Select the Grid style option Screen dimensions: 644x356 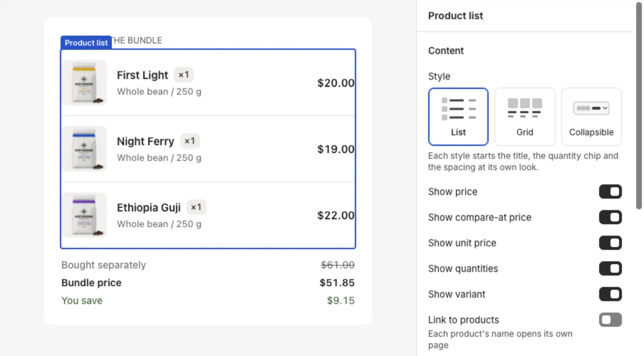(x=525, y=117)
